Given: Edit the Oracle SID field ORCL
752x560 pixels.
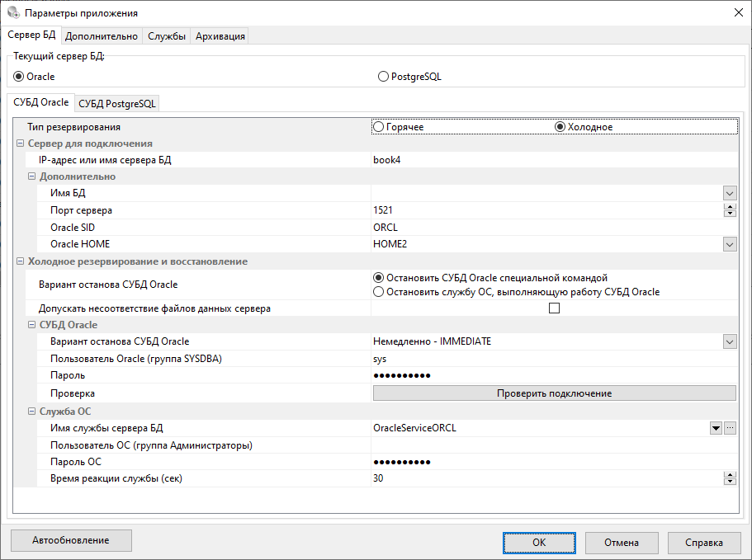Looking at the screenshot, I should click(555, 227).
